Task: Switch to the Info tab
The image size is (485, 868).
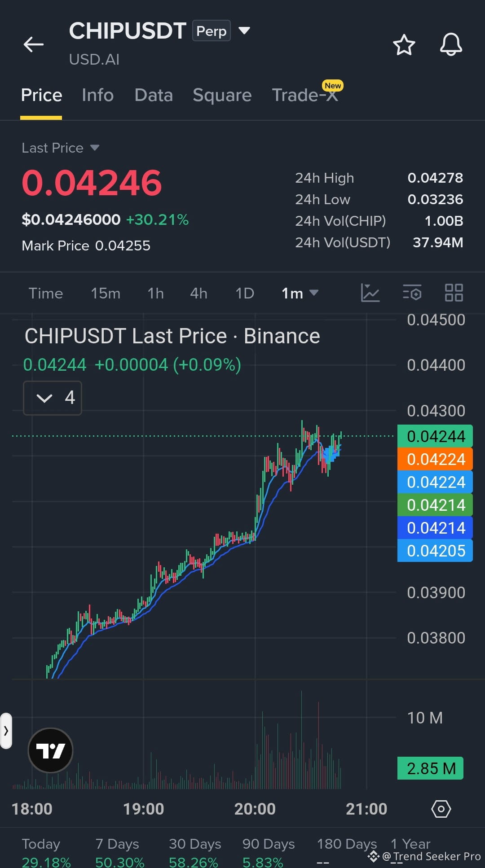Action: click(98, 95)
